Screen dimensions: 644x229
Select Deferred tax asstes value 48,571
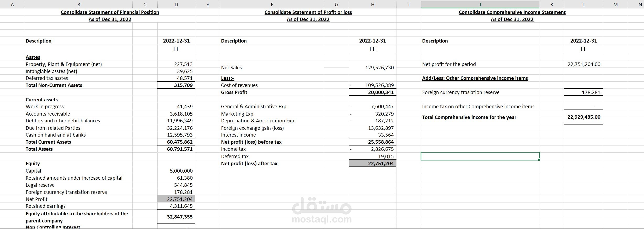(185, 78)
